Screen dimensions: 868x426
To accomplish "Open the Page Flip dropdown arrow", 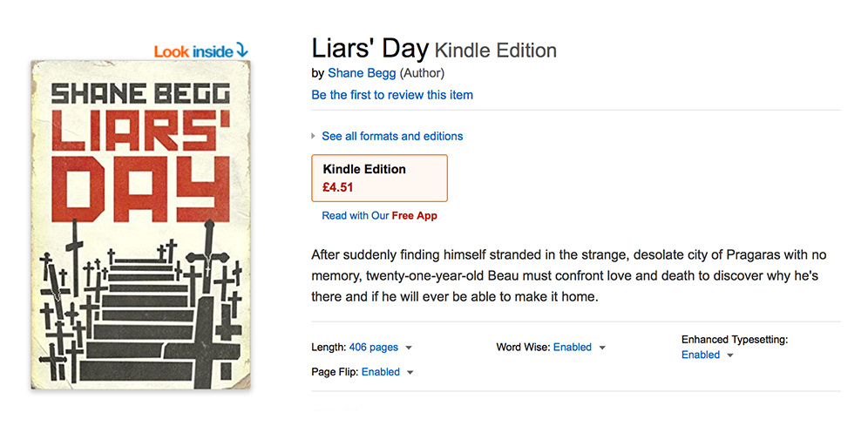I will [x=410, y=373].
